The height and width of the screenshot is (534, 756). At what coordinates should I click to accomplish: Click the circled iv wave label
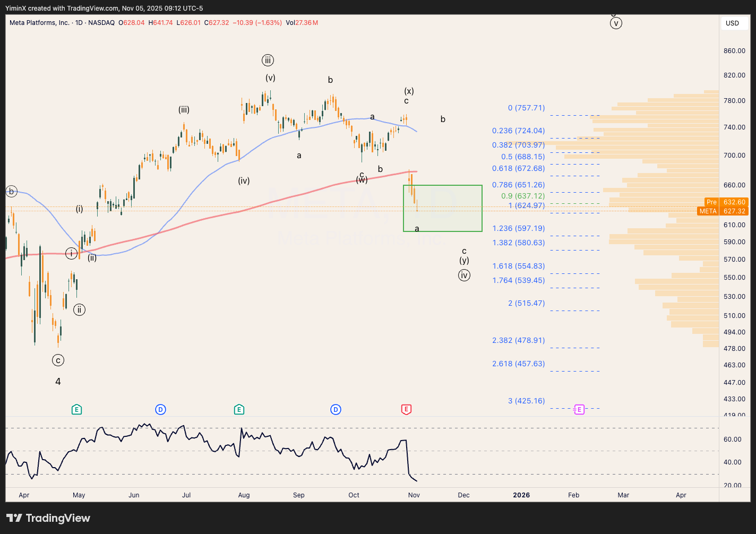click(464, 275)
